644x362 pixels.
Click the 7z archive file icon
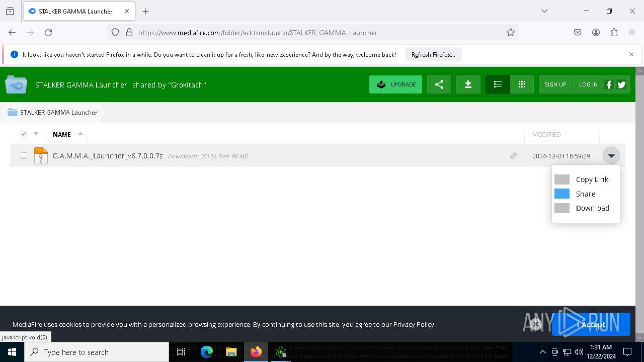click(x=41, y=156)
